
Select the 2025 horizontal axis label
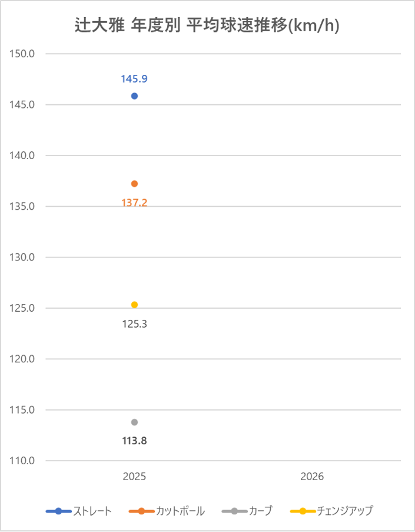coord(134,477)
